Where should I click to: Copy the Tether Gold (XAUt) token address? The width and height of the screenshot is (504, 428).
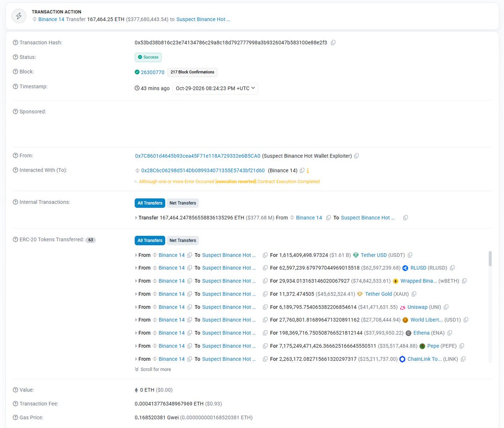(414, 294)
